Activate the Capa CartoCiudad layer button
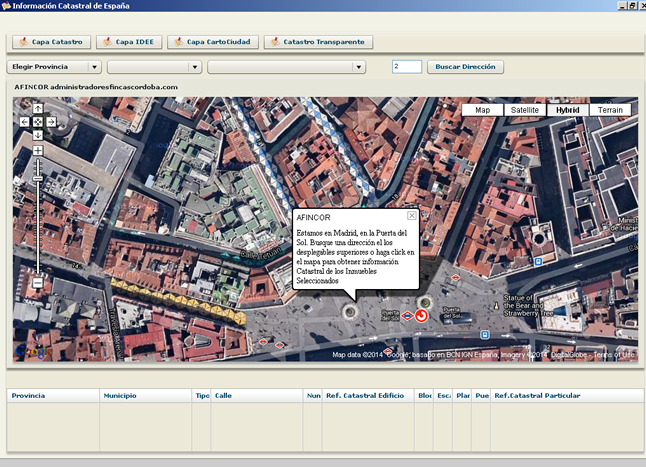 pyautogui.click(x=213, y=42)
